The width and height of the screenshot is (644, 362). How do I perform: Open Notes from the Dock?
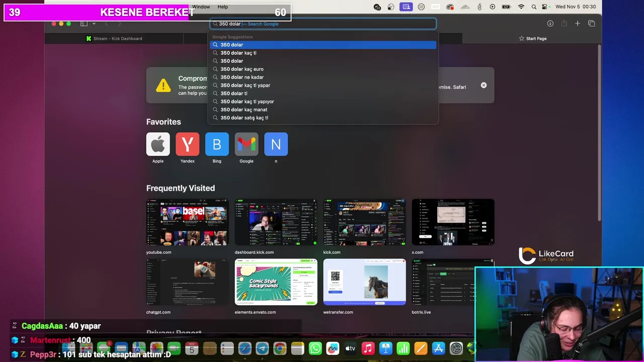pyautogui.click(x=298, y=348)
